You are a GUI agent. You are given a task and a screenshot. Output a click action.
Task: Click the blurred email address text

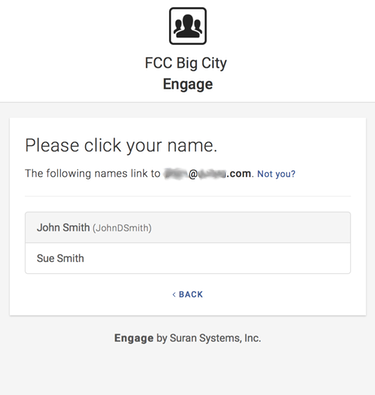(x=207, y=174)
